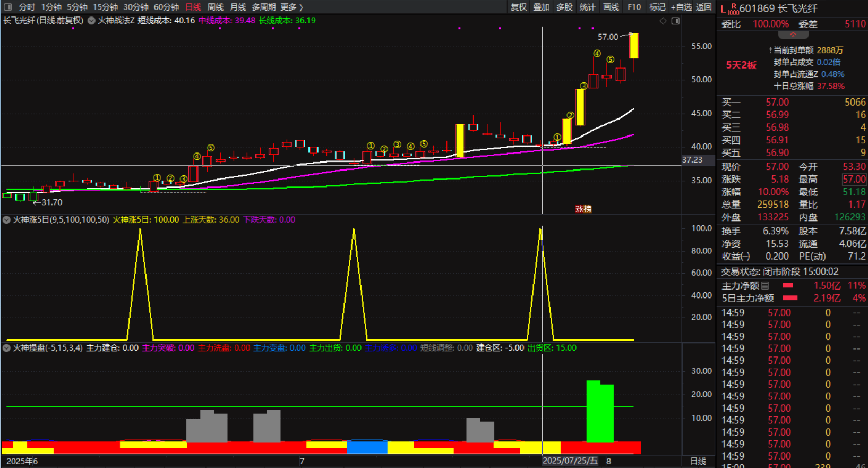Screen dimensions: 868x468
Task: Collapse the limit-up info panel with the red chevron
Action: [793, 35]
